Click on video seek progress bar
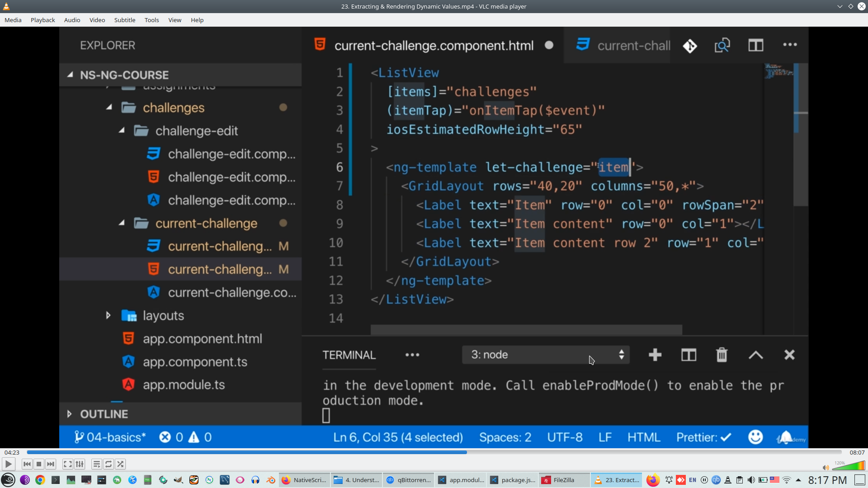The image size is (868, 488). pos(434,452)
